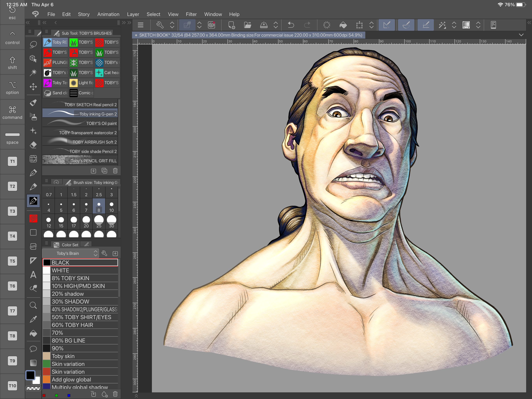Open the Toby's Brain color set dropdown
Image resolution: width=532 pixels, height=399 pixels.
[x=70, y=253]
